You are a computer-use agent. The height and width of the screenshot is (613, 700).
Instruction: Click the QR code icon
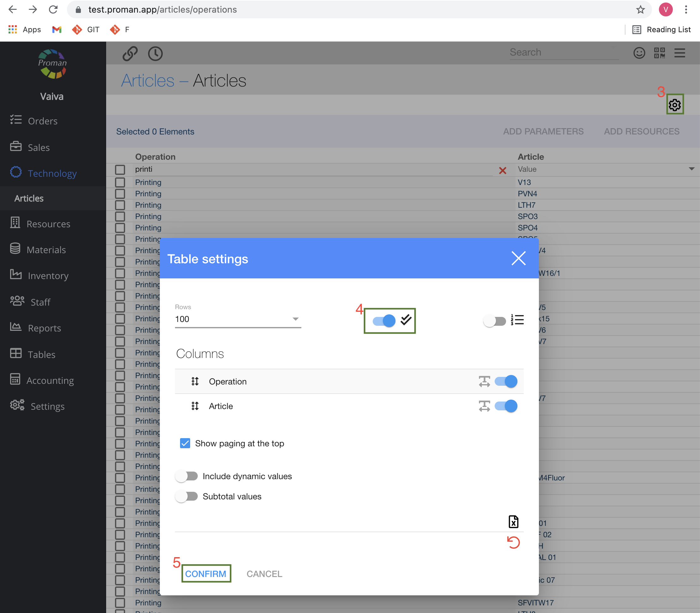(659, 53)
